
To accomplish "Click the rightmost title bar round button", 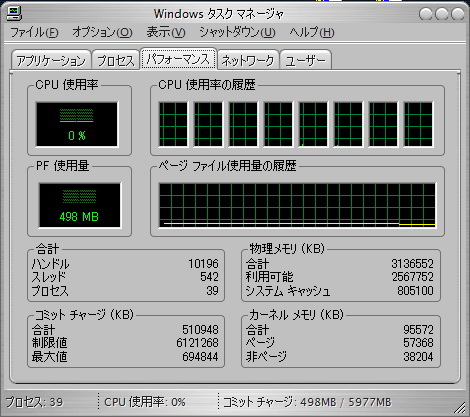I will 458,14.
